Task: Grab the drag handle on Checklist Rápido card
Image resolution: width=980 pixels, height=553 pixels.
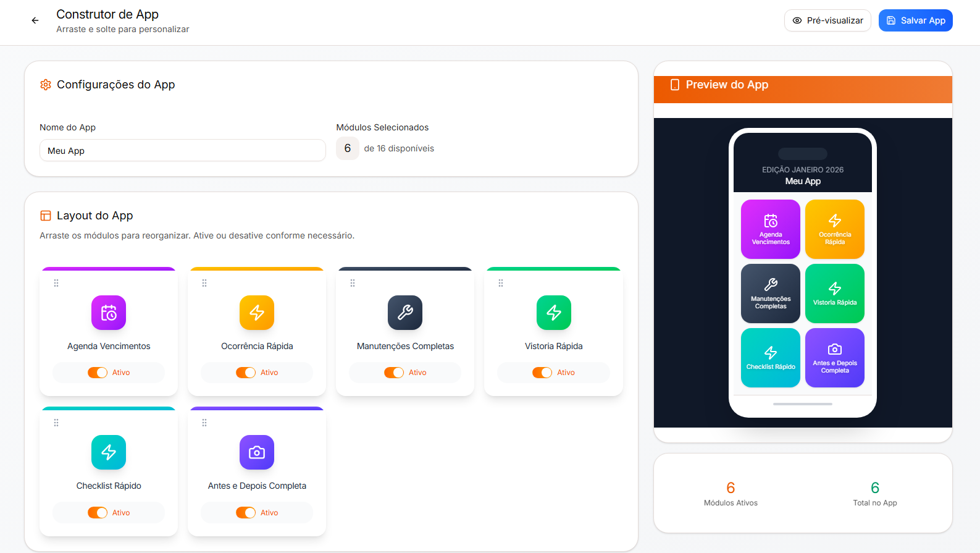Action: (56, 423)
